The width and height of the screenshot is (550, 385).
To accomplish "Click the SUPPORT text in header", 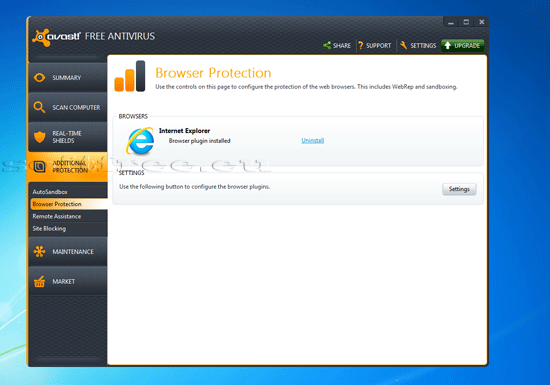I will point(378,46).
